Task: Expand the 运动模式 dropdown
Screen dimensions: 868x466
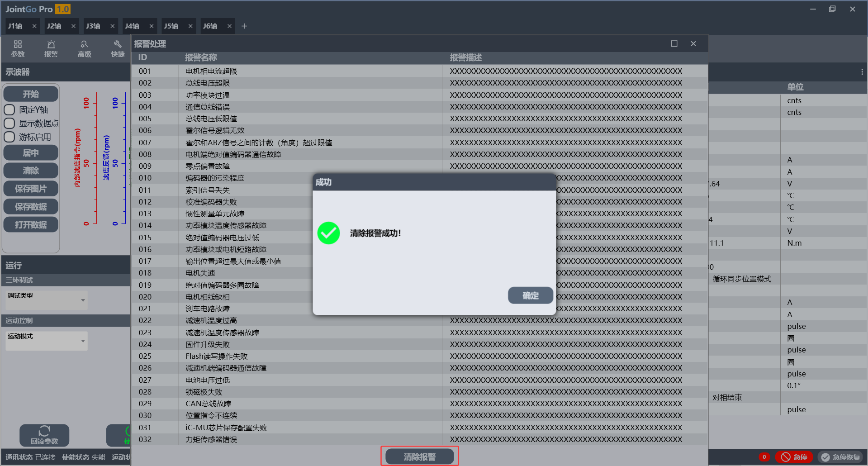Action: coord(47,341)
